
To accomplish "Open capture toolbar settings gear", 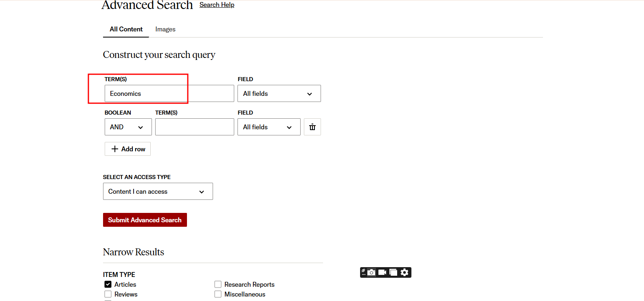I will pyautogui.click(x=404, y=272).
